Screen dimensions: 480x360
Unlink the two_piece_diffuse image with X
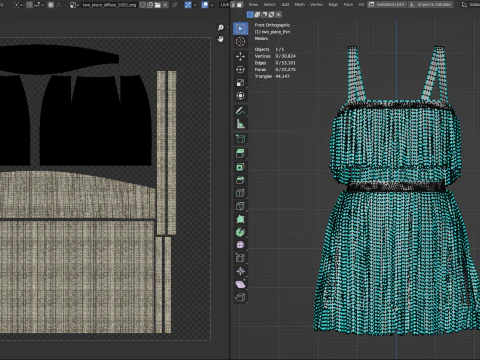click(x=165, y=5)
